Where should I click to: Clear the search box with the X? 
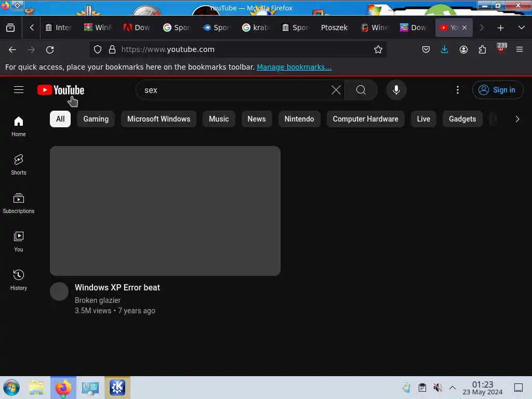[x=336, y=90]
